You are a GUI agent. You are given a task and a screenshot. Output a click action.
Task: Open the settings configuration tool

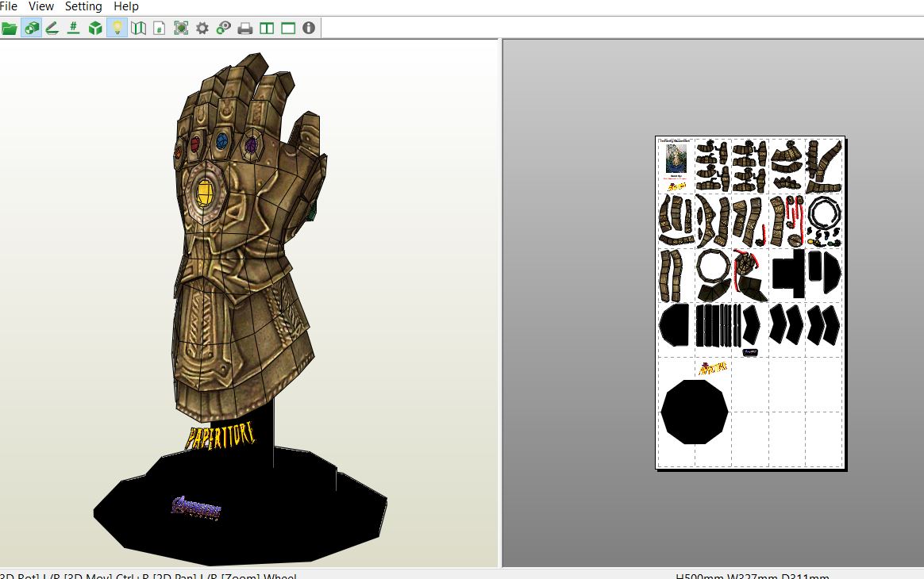(x=201, y=27)
